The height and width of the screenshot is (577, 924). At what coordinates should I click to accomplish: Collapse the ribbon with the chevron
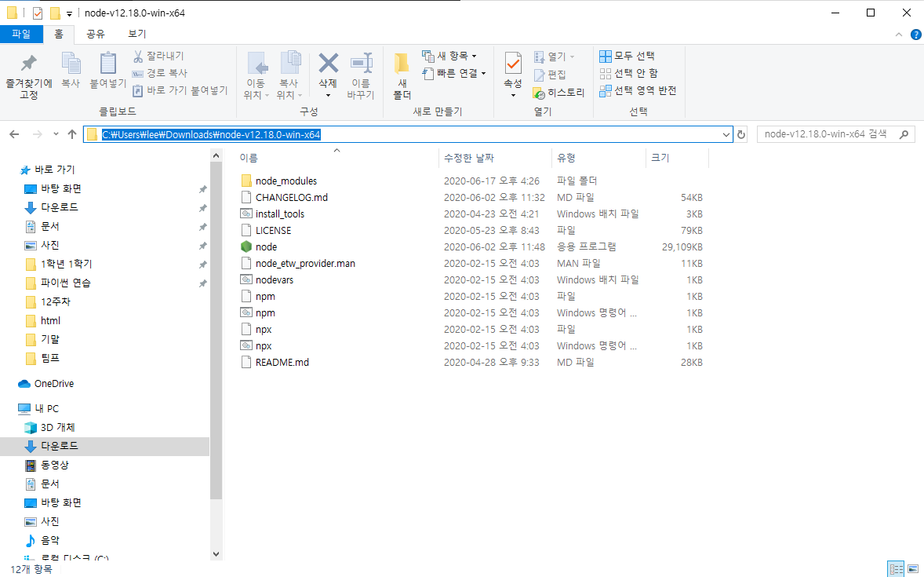pyautogui.click(x=899, y=35)
